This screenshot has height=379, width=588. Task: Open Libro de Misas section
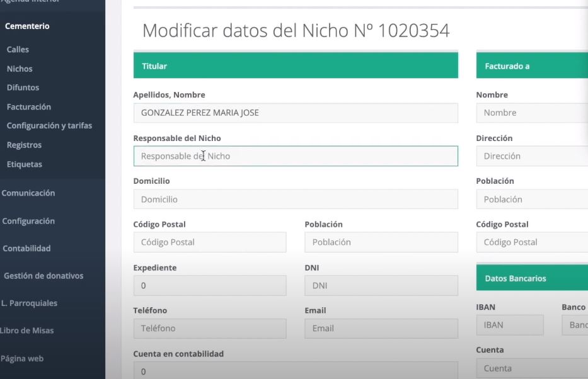pyautogui.click(x=26, y=331)
